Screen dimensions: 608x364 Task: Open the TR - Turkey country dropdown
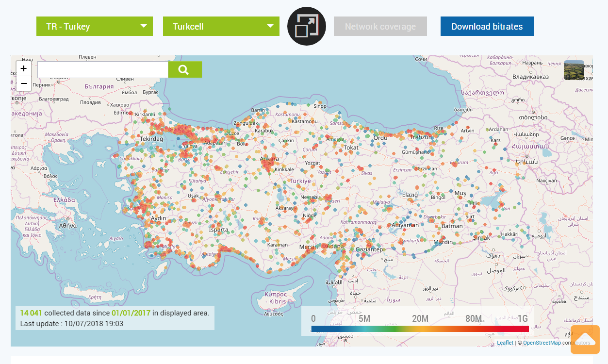[x=95, y=26]
